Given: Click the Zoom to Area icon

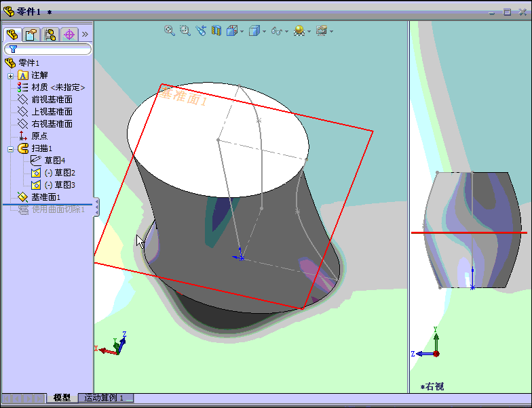Looking at the screenshot, I should [x=185, y=31].
